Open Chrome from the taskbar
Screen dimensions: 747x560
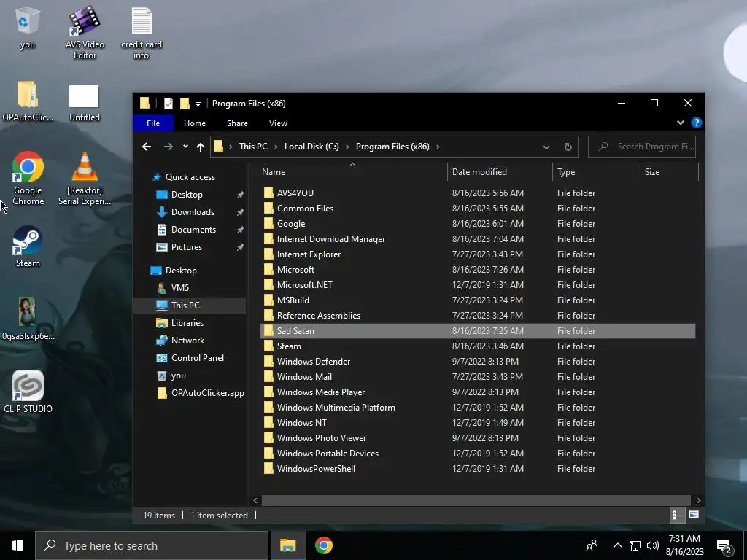click(324, 545)
